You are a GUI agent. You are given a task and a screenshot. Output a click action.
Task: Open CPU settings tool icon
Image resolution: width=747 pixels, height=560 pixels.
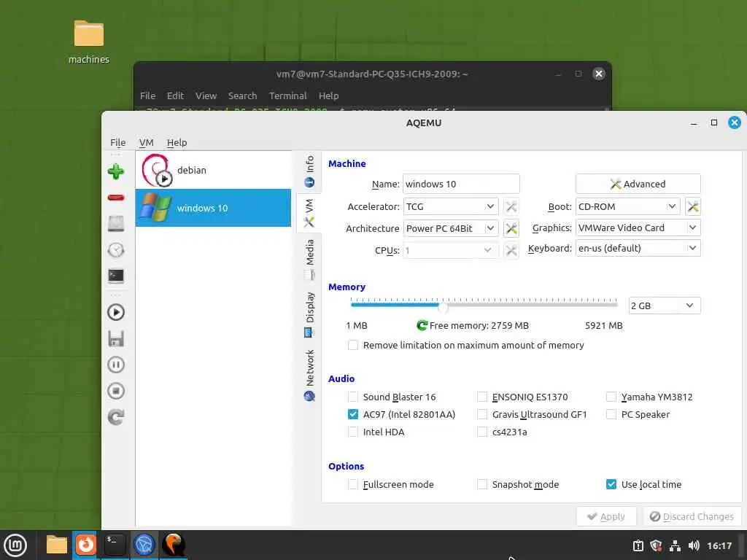pos(511,251)
